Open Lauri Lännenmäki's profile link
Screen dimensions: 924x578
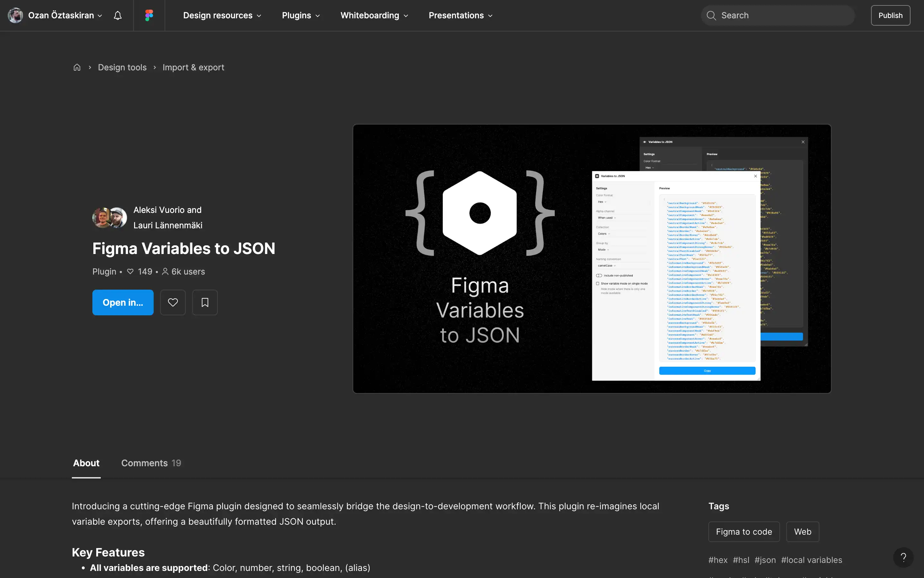[168, 225]
